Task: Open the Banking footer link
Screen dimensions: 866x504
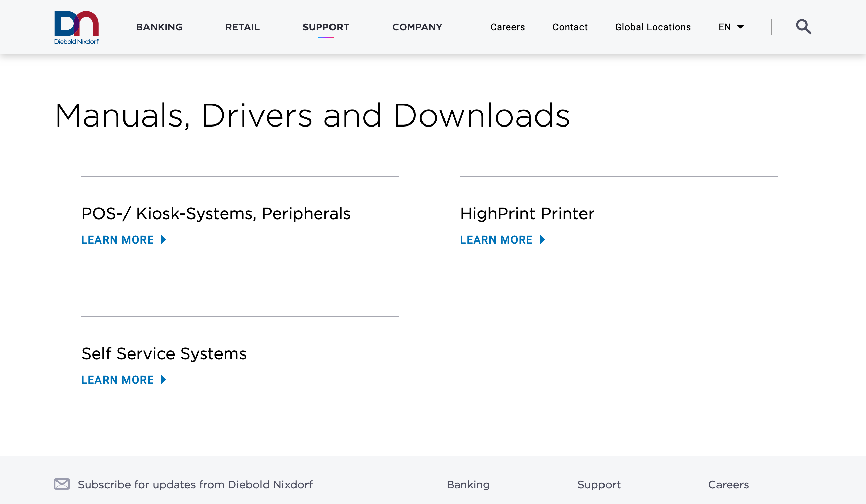Action: pos(468,484)
